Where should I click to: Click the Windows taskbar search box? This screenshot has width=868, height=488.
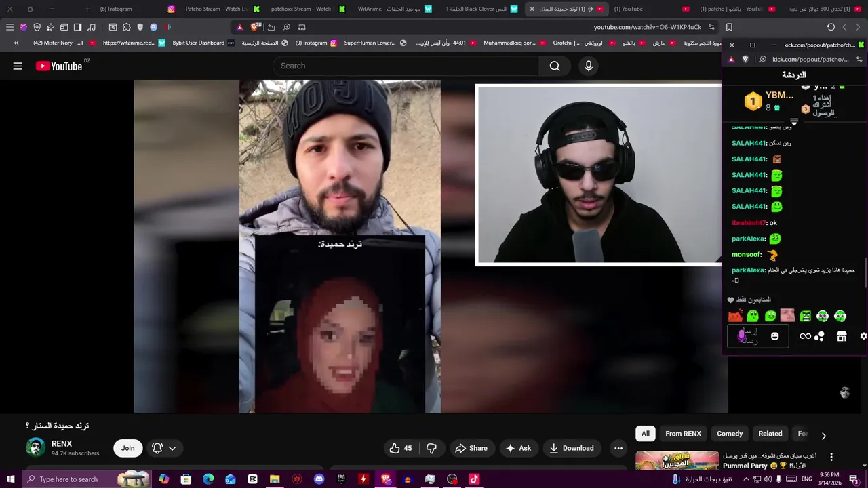[88, 479]
